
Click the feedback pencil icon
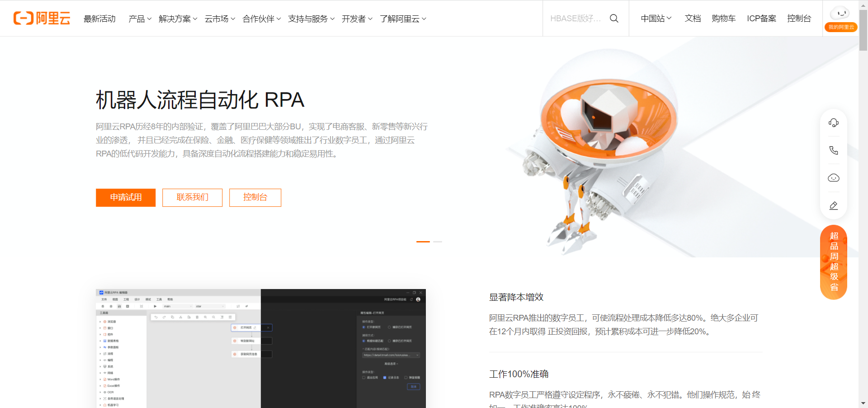tap(834, 206)
